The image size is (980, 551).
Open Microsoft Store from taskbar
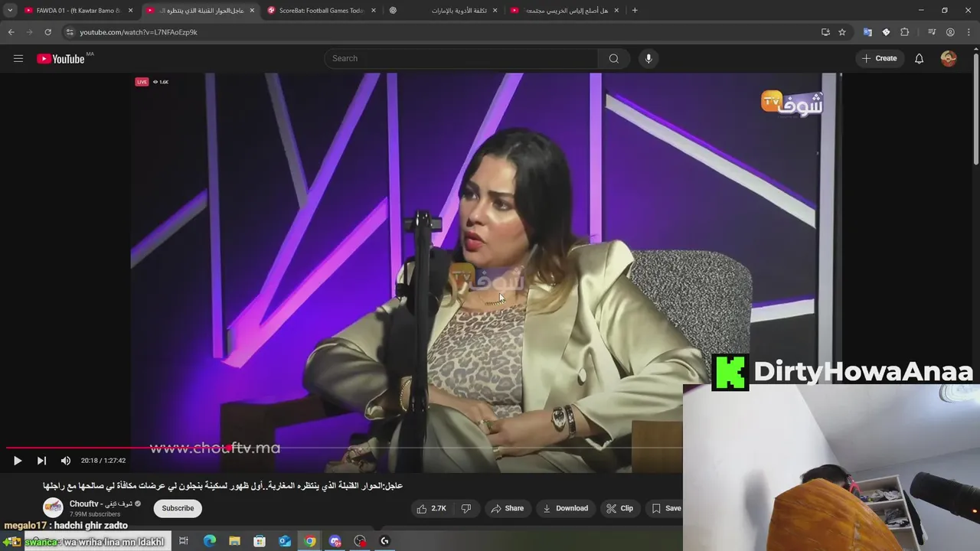click(260, 541)
